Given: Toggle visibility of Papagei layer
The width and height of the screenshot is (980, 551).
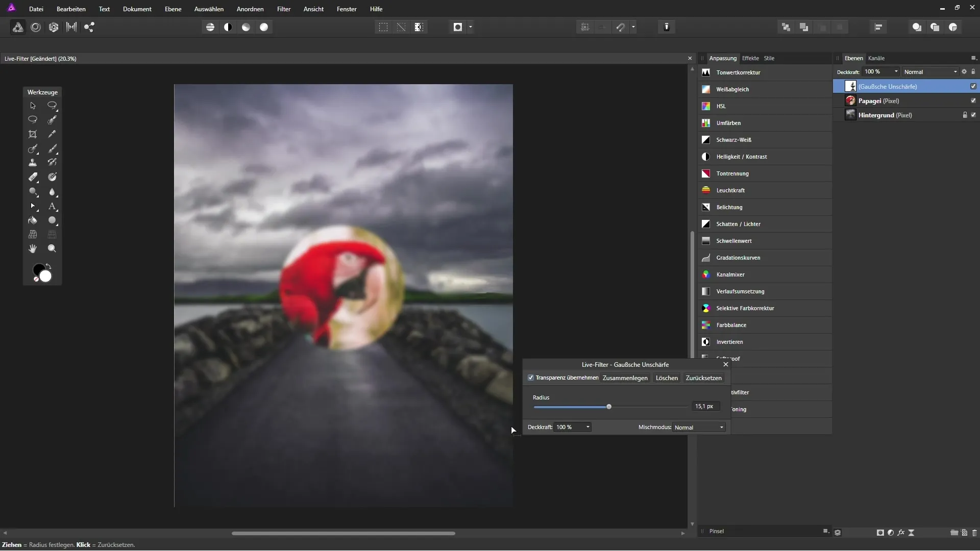Looking at the screenshot, I should [x=973, y=101].
